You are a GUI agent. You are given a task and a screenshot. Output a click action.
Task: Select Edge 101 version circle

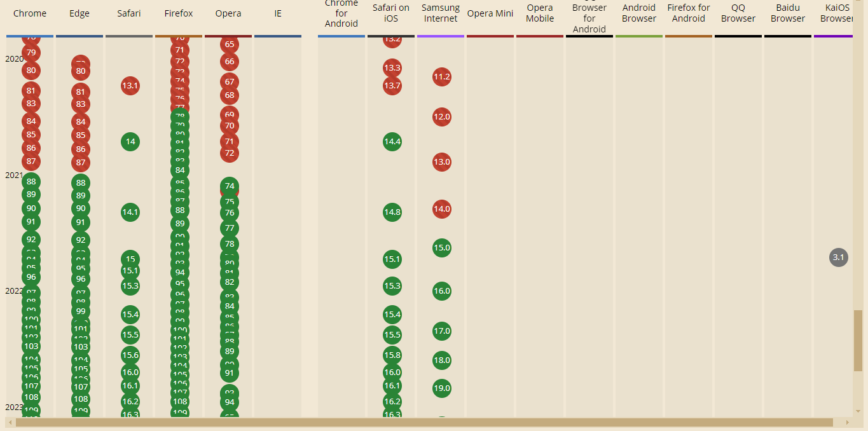click(x=81, y=329)
